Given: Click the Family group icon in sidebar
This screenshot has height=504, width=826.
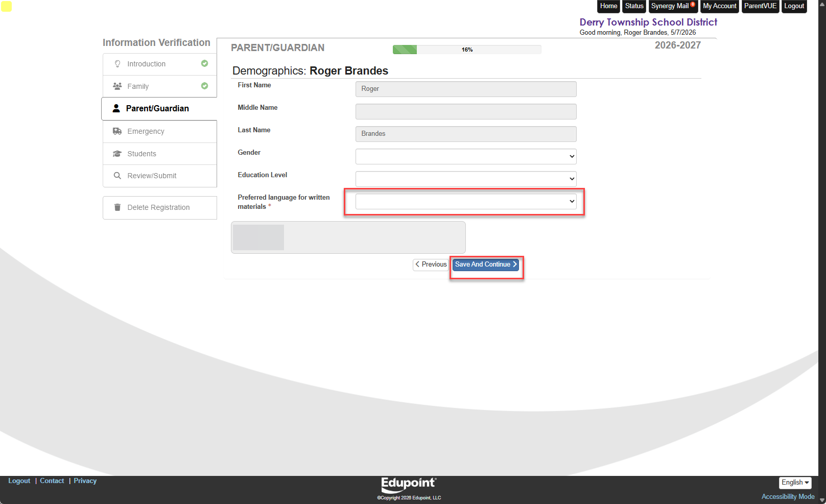Looking at the screenshot, I should (117, 86).
